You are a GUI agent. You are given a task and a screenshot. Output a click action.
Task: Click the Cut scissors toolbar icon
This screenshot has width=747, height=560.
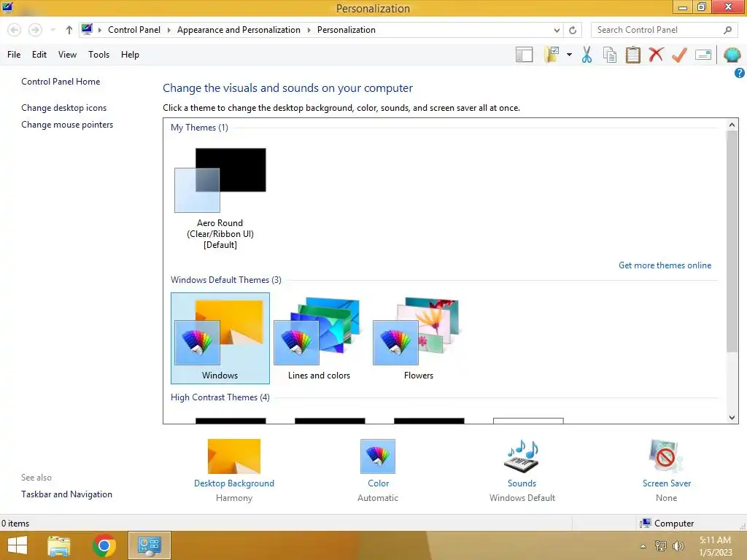587,55
